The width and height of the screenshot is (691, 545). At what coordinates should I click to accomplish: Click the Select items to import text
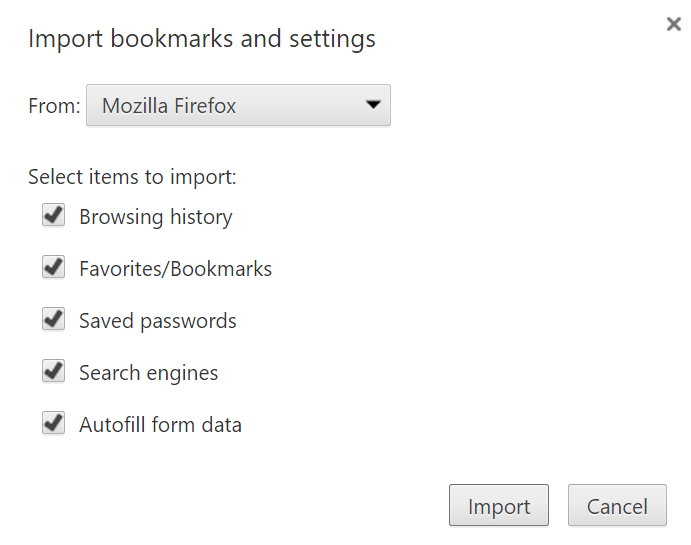pyautogui.click(x=132, y=177)
